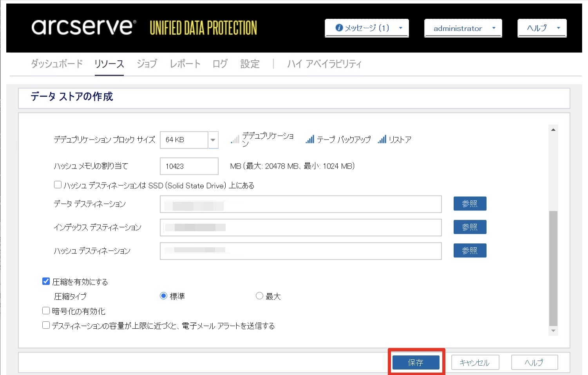Click the hash memory allocation input field
Image resolution: width=588 pixels, height=375 pixels.
click(x=189, y=166)
